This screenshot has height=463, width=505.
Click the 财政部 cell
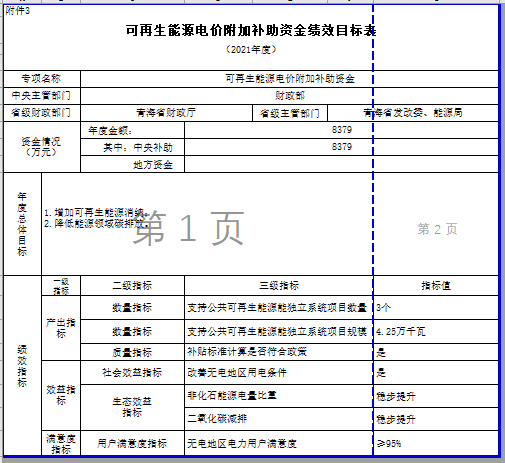point(289,96)
